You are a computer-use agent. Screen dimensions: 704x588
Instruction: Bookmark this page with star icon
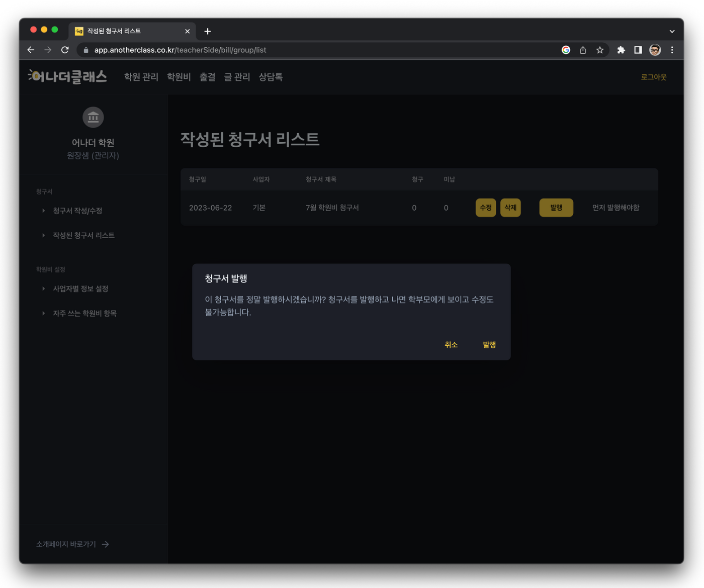tap(600, 50)
